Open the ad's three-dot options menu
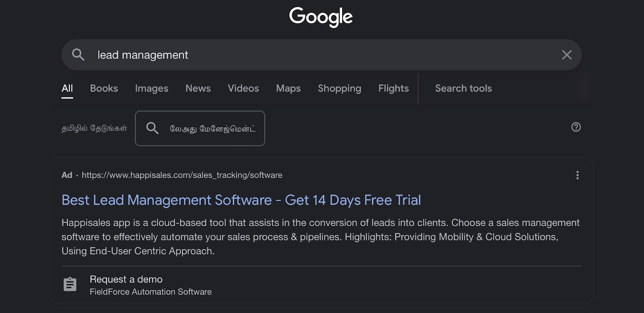644x313 pixels. coord(577,175)
